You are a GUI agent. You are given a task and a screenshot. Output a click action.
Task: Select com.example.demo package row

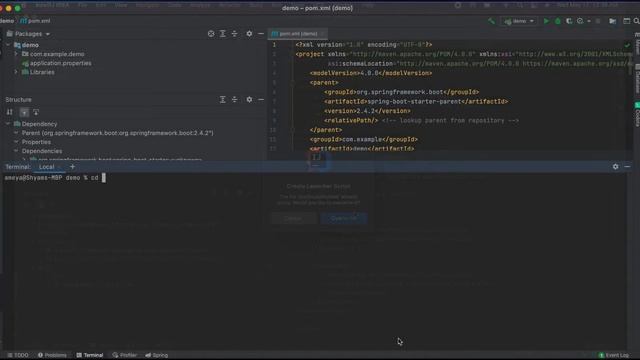53,54
